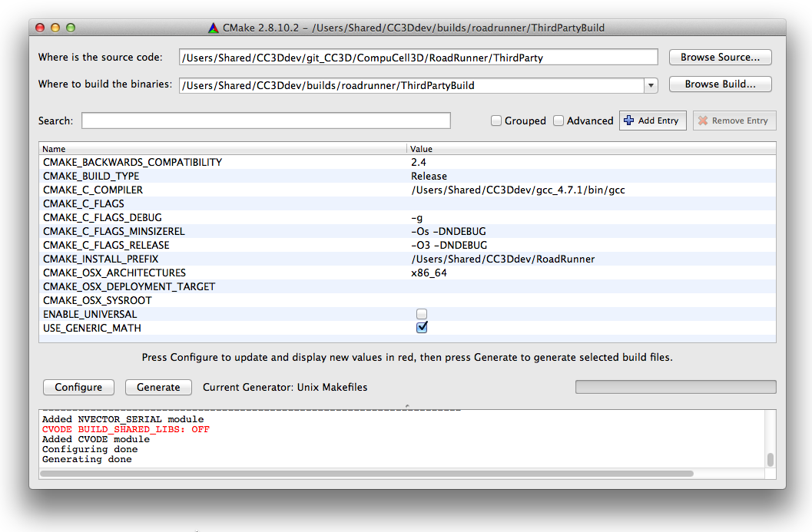
Task: Edit the CMAKE_INSTALL_PREFIX value
Action: click(x=590, y=259)
